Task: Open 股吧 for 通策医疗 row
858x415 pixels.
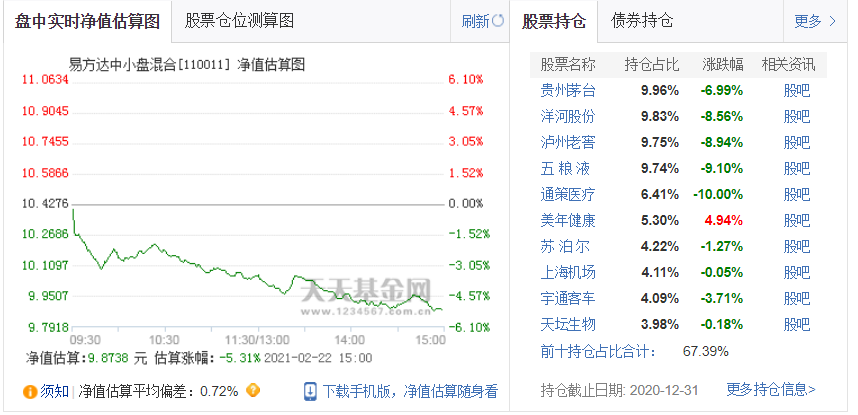Action: tap(797, 194)
